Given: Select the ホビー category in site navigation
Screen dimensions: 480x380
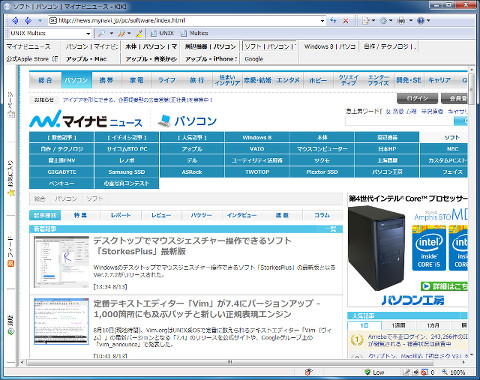Looking at the screenshot, I should 318,80.
